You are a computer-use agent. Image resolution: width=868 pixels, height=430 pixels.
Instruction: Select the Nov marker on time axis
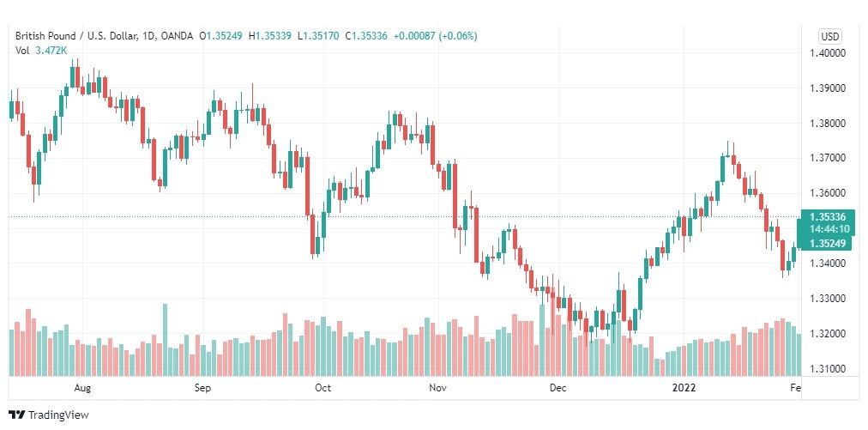pyautogui.click(x=437, y=388)
